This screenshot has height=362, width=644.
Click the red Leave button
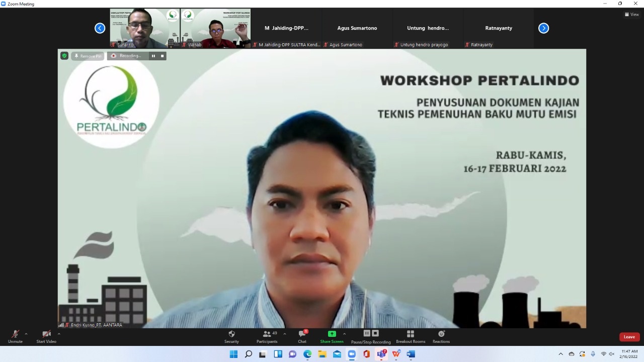(629, 337)
